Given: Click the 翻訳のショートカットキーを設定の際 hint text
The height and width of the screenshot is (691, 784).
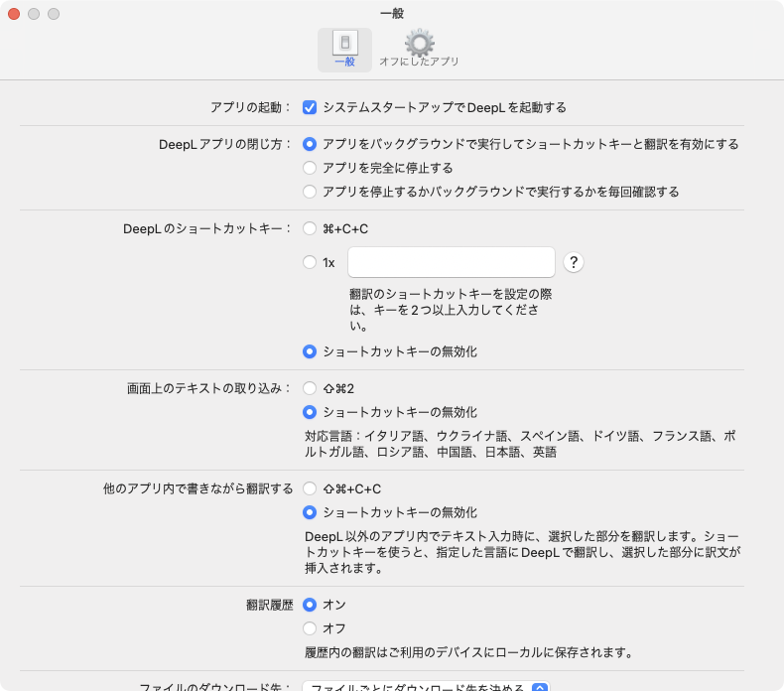Looking at the screenshot, I should click(451, 310).
